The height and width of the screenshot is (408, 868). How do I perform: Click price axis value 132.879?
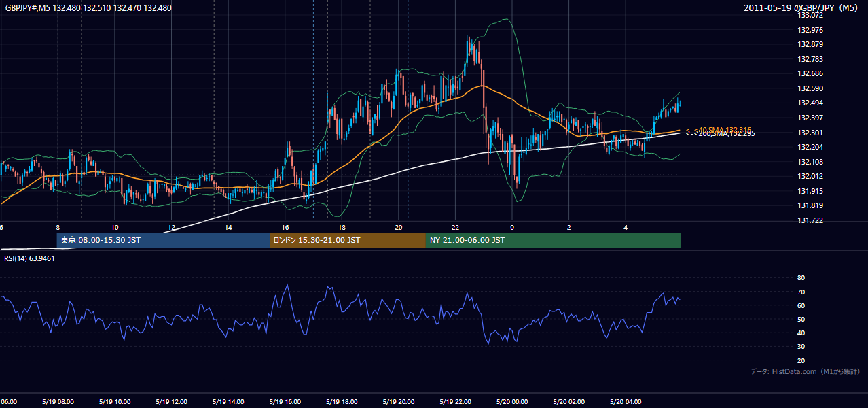pos(810,45)
